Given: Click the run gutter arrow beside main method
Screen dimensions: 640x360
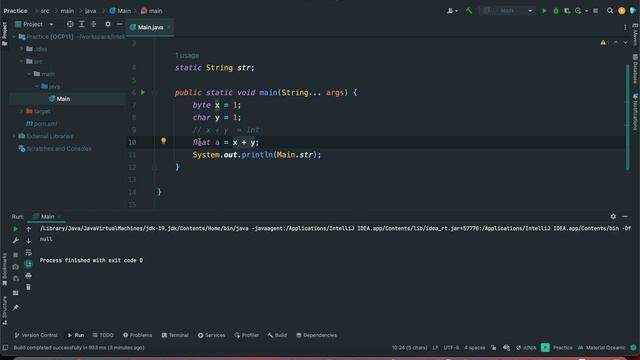Looking at the screenshot, I should [143, 93].
